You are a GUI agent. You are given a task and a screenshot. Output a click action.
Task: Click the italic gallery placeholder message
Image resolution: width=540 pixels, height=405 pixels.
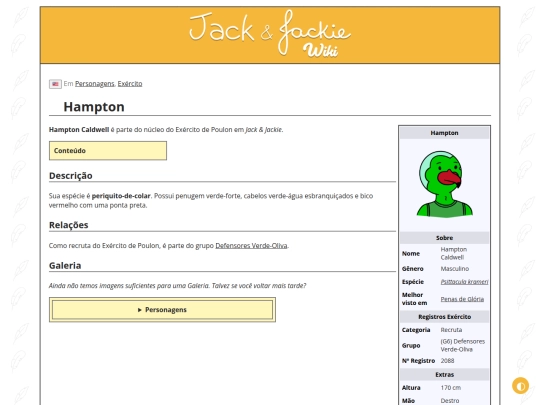pos(177,285)
